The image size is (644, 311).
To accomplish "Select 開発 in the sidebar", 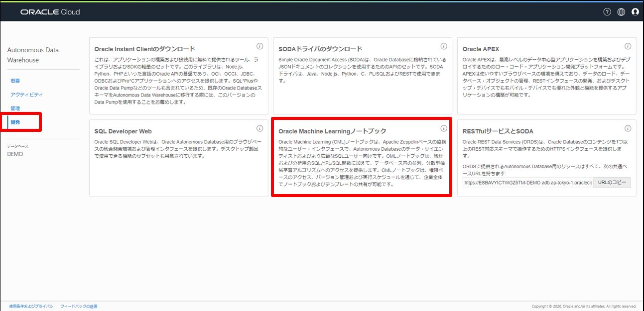I will tap(15, 122).
